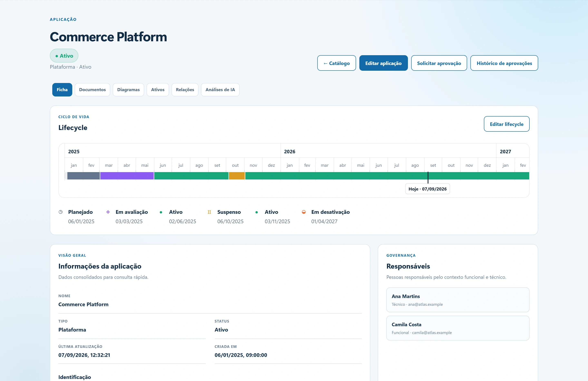Click the green dot beside Ativo 03/11/2025
The height and width of the screenshot is (381, 588).
pyautogui.click(x=257, y=212)
